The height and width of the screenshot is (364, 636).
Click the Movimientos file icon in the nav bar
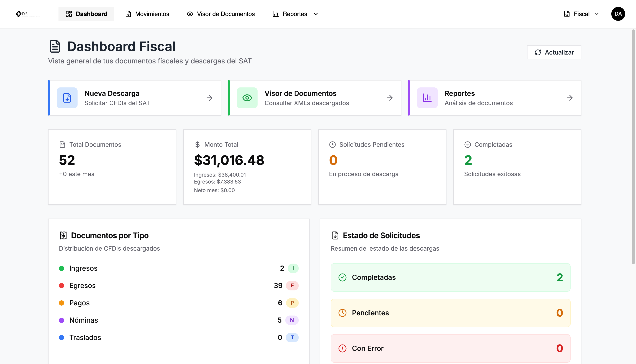128,14
